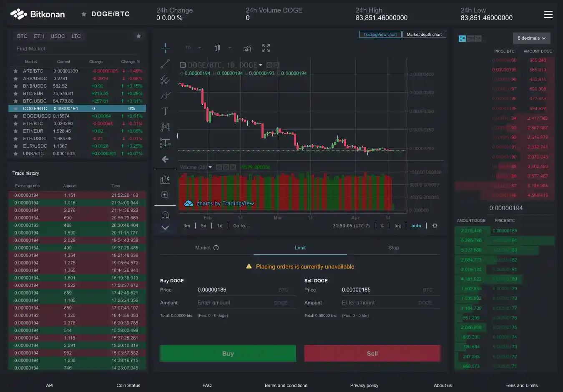Open the 8 decimals dropdown
The width and height of the screenshot is (563, 392).
click(531, 38)
